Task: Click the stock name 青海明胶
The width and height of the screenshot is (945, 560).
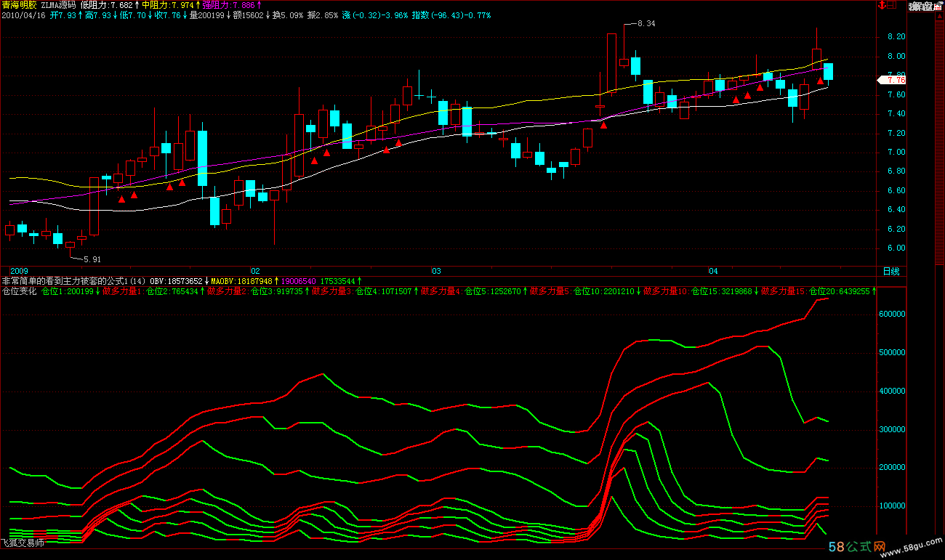Action: 20,5
